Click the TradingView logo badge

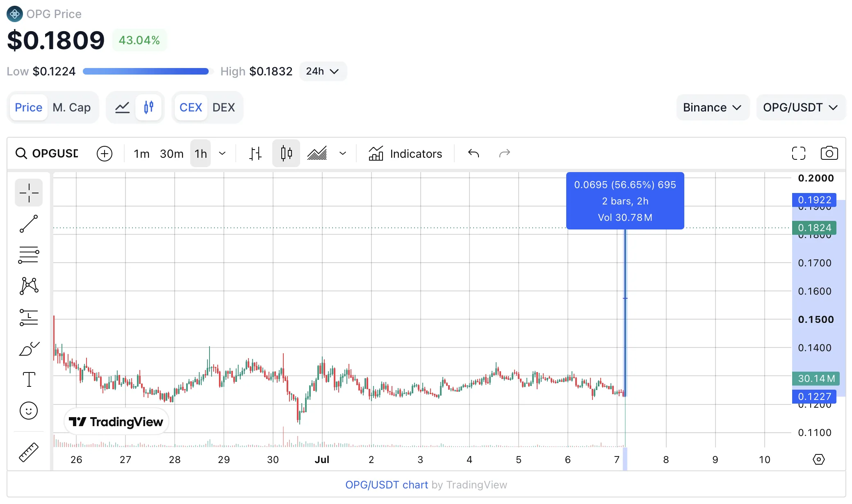(x=116, y=422)
